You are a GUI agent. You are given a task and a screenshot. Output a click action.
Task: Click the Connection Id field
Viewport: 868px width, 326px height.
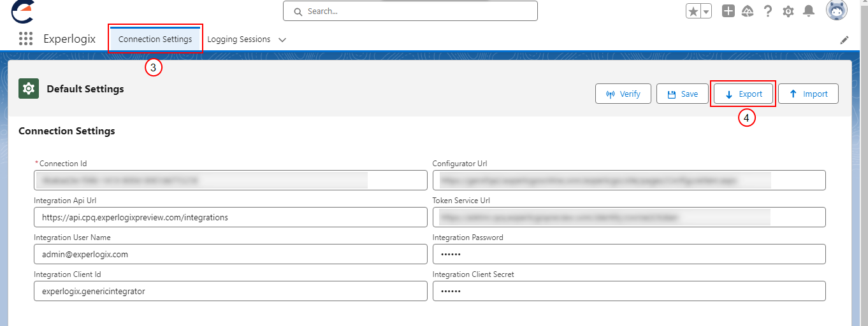[x=231, y=180]
